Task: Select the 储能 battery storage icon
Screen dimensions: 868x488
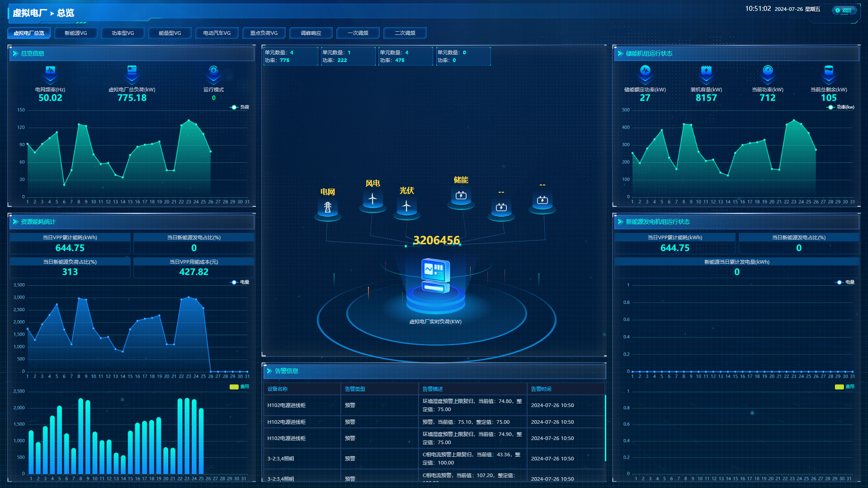Action: pos(461,195)
